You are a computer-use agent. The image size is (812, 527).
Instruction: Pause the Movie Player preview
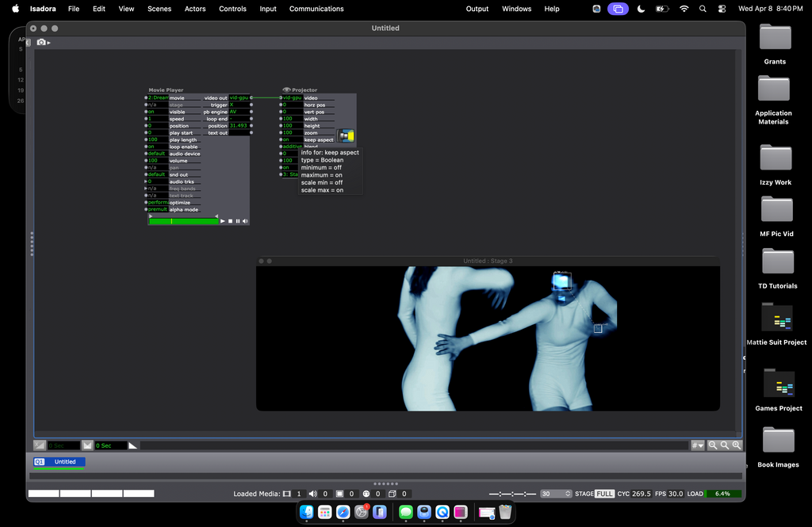(238, 221)
